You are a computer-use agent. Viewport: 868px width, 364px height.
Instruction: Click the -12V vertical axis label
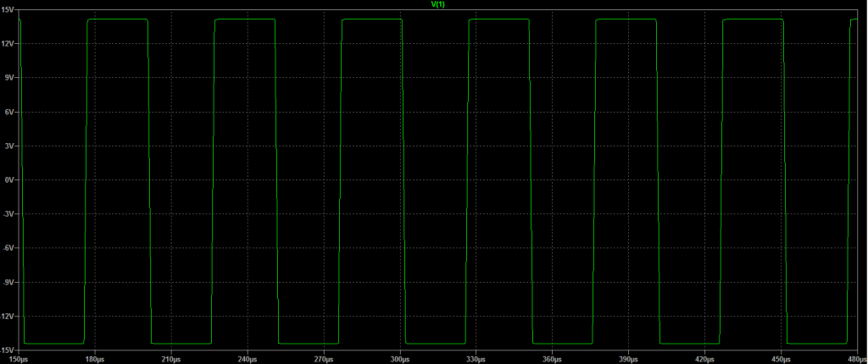pyautogui.click(x=8, y=316)
